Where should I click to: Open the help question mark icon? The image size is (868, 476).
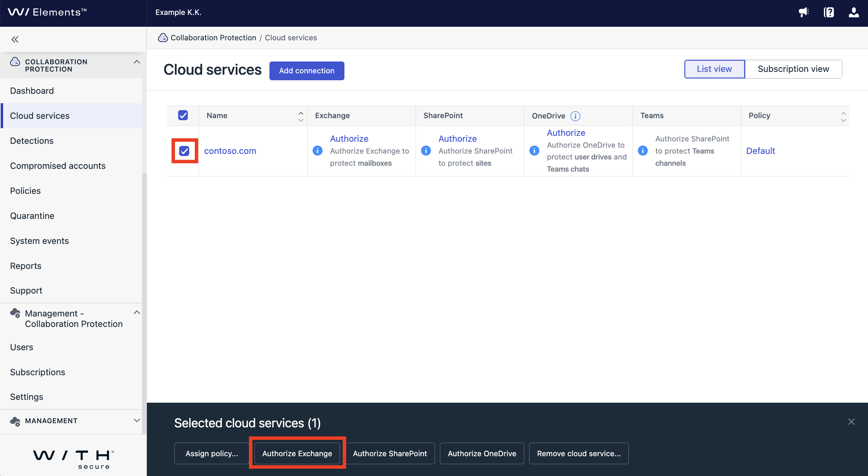829,13
